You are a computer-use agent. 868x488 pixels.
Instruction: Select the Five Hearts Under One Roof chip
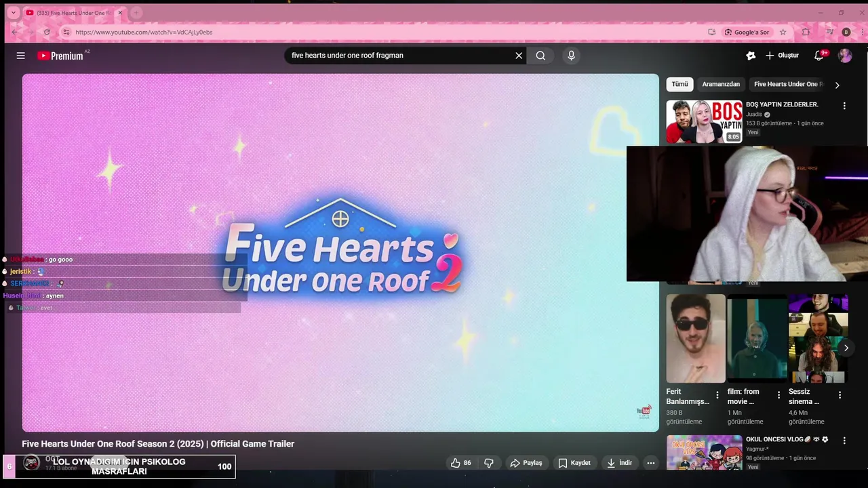click(x=788, y=84)
